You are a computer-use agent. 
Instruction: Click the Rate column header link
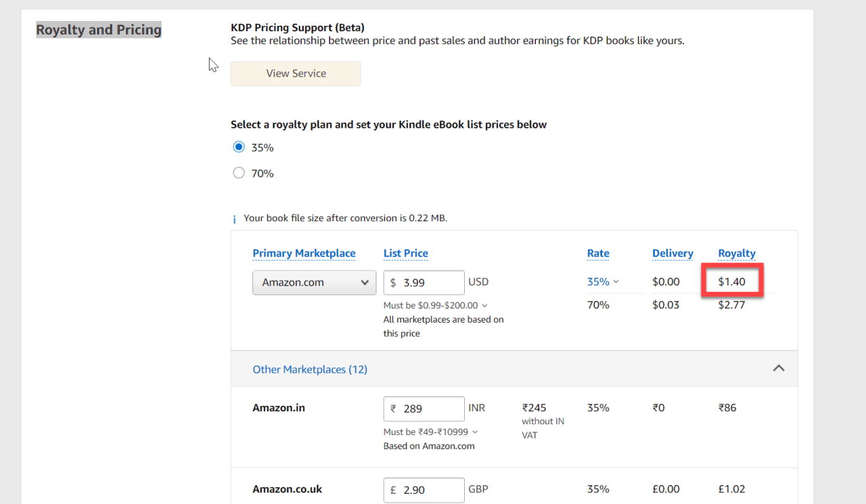598,253
